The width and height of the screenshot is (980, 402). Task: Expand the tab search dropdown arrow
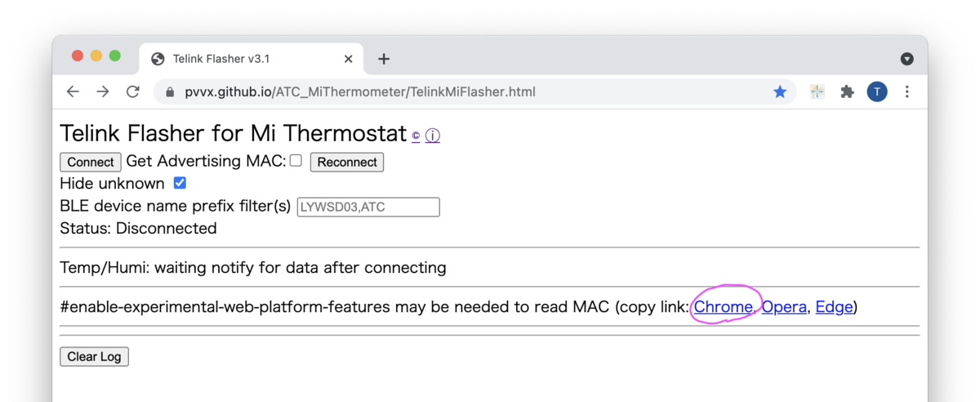tap(906, 59)
